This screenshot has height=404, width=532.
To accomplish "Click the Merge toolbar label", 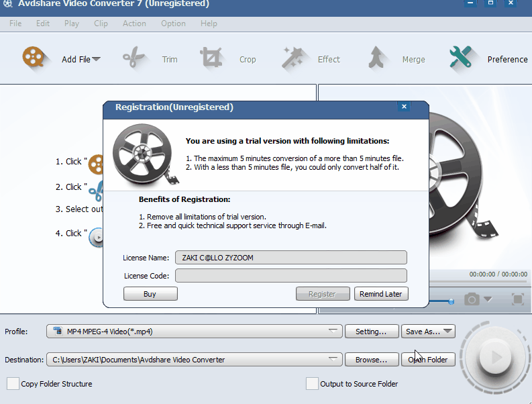I will coord(413,60).
